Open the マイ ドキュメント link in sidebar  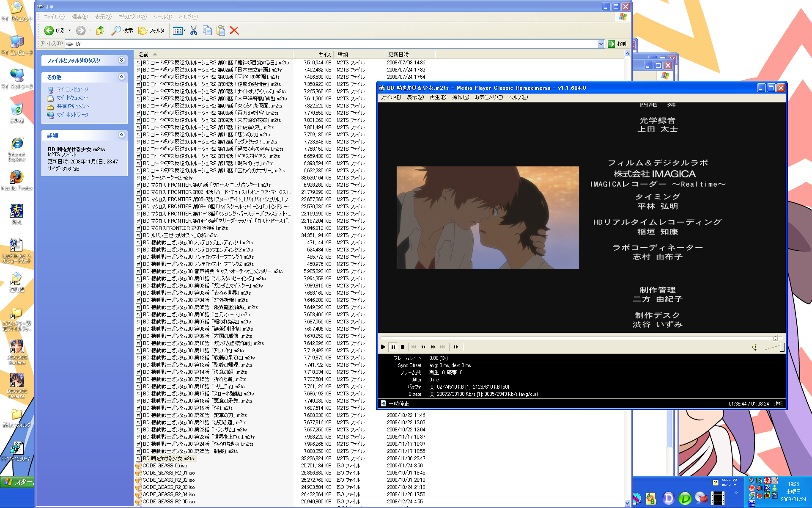coord(72,98)
